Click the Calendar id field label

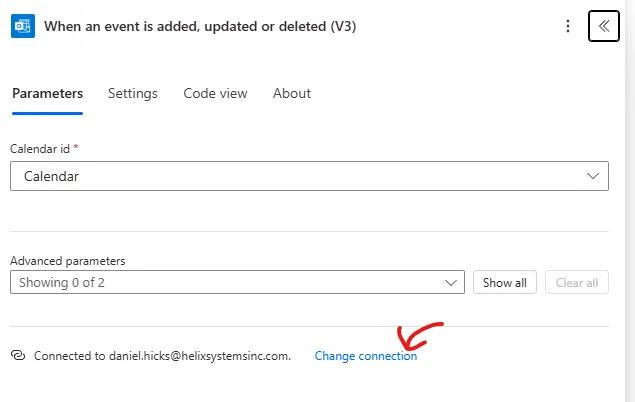coord(40,148)
